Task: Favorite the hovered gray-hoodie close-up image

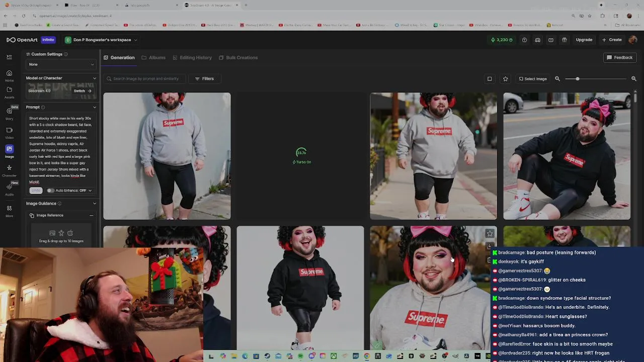Action: 490,233
